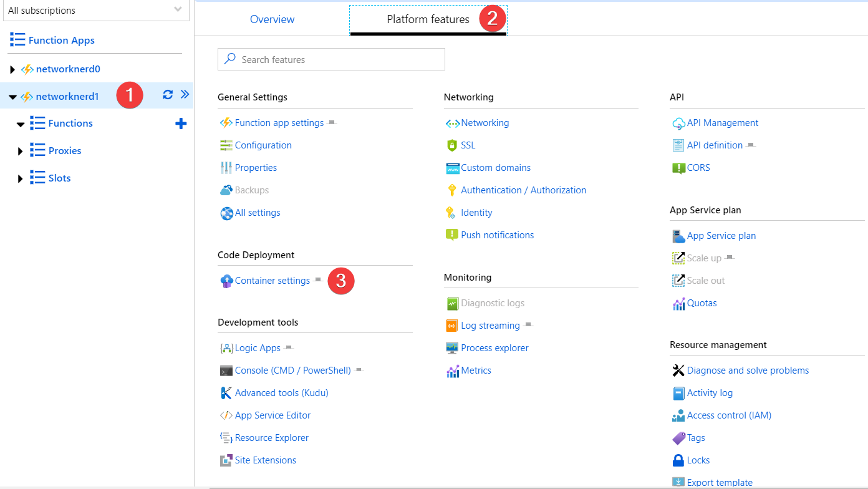The image size is (868, 489).
Task: Select the Log streaming icon
Action: click(451, 325)
